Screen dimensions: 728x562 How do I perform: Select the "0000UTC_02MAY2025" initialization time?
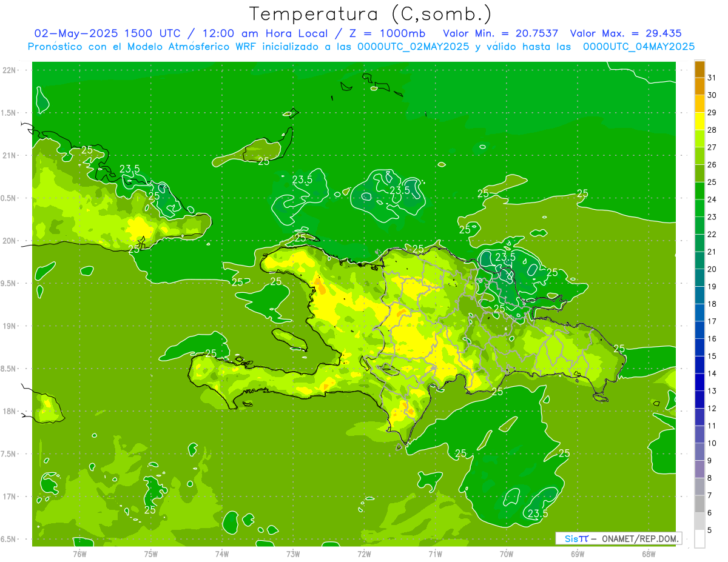point(413,47)
